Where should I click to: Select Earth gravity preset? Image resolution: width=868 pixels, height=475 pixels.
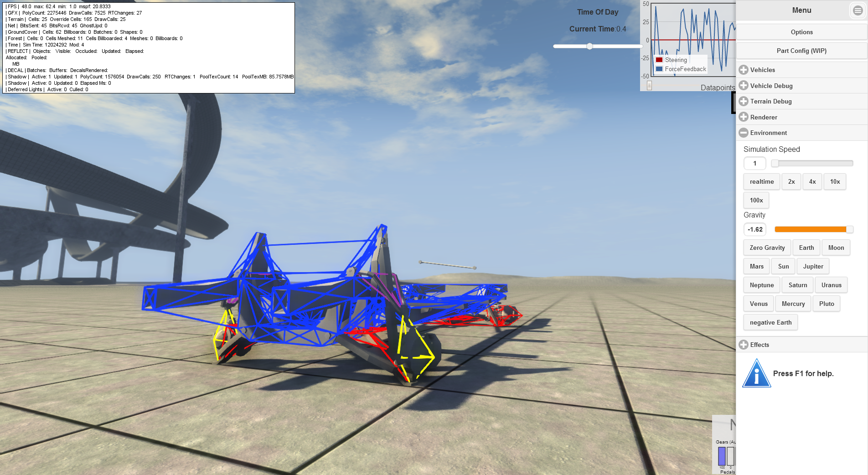(806, 248)
